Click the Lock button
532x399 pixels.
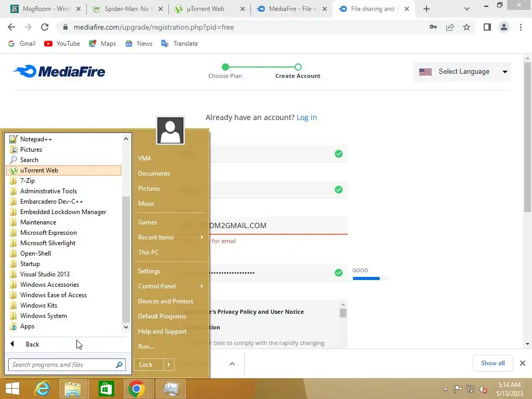149,365
